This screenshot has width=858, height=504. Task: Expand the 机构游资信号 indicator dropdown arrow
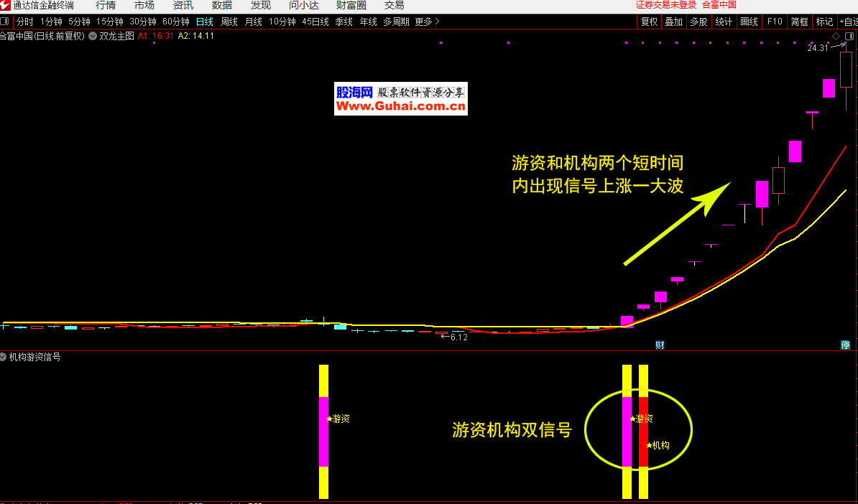4,357
